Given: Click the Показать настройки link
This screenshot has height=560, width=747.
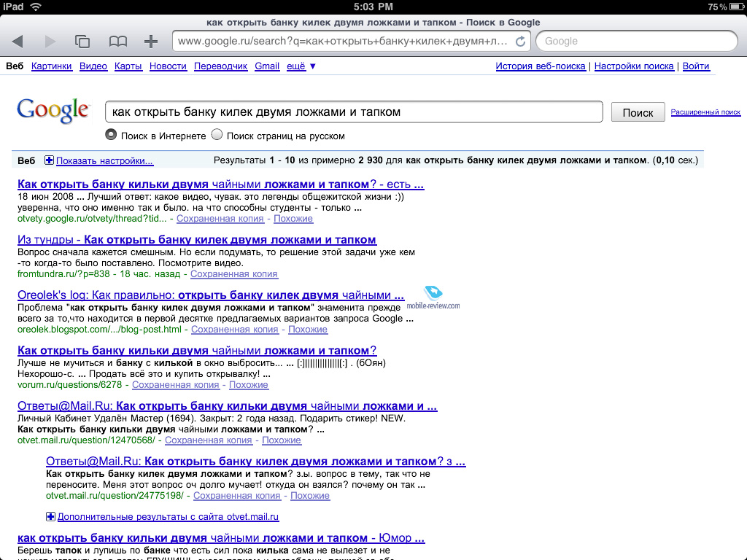Looking at the screenshot, I should click(105, 161).
